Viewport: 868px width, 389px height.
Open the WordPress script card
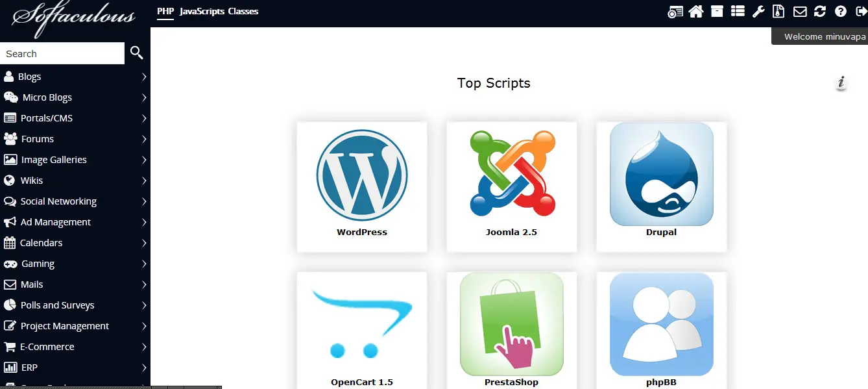click(x=362, y=187)
